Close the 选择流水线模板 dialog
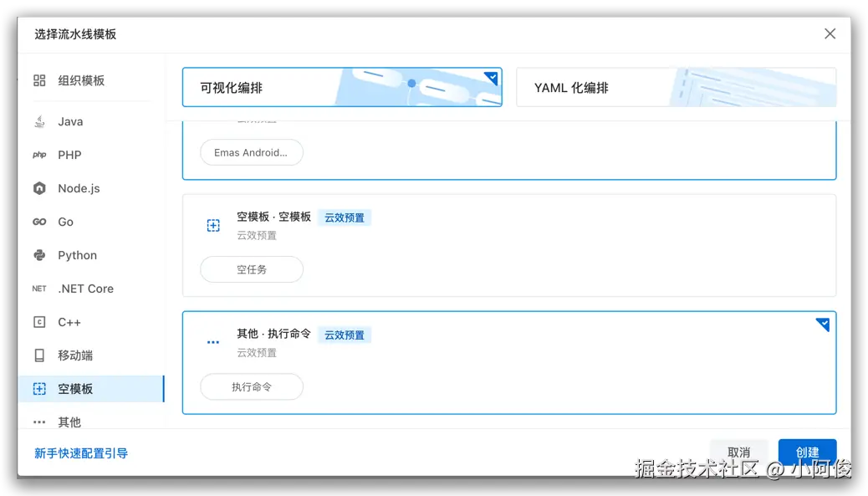This screenshot has height=496, width=868. (830, 33)
